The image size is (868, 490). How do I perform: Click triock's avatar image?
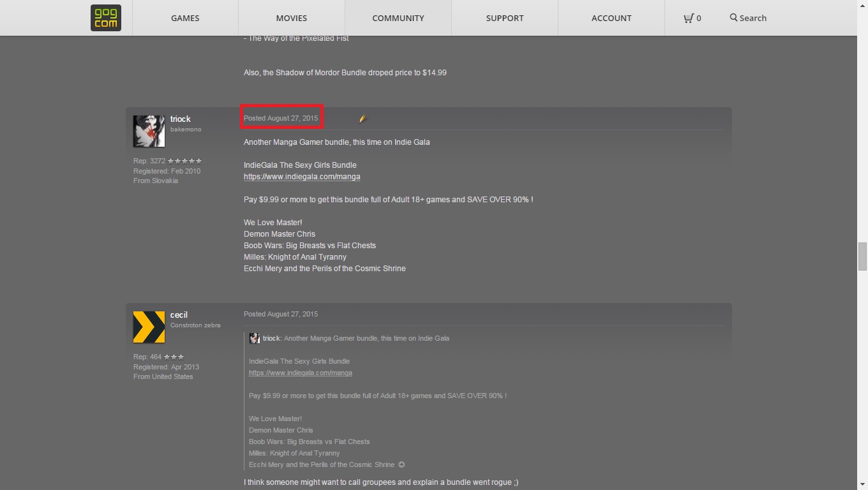(149, 131)
